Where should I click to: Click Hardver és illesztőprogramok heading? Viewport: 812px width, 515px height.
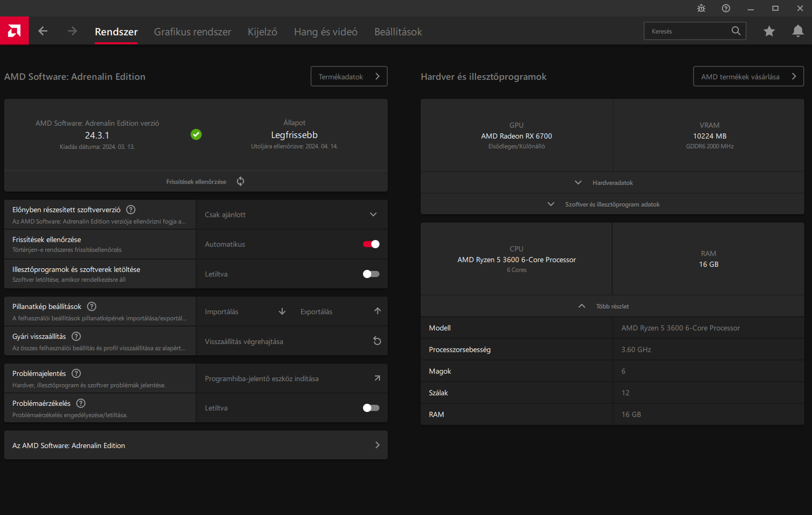[483, 77]
